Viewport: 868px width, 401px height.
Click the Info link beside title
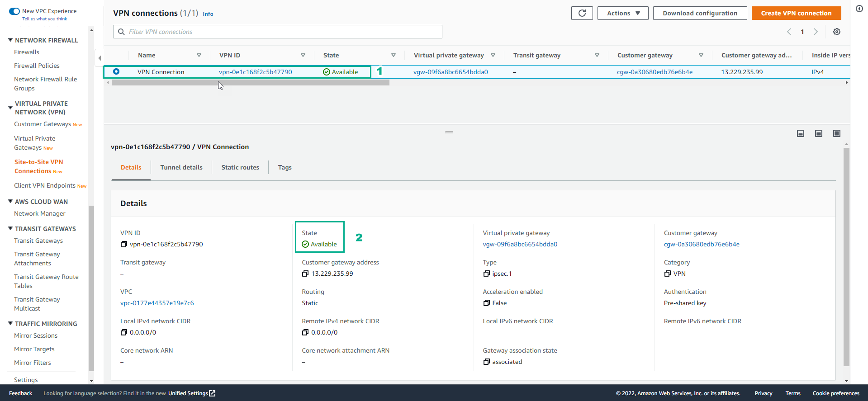[208, 14]
